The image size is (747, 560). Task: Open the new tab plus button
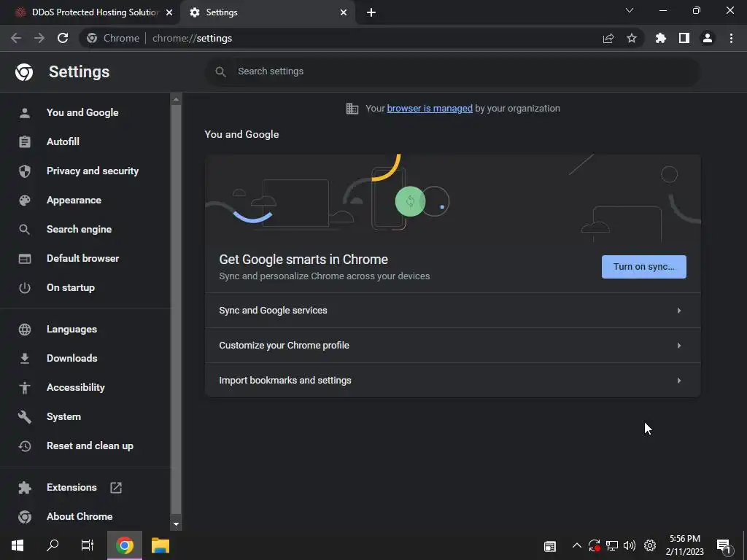(x=371, y=13)
